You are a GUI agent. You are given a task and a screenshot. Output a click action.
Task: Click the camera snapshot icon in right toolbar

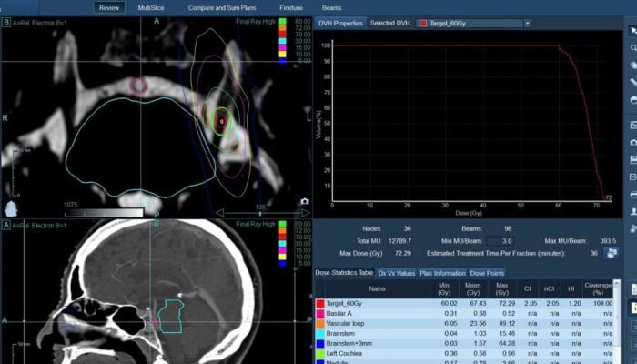632,142
